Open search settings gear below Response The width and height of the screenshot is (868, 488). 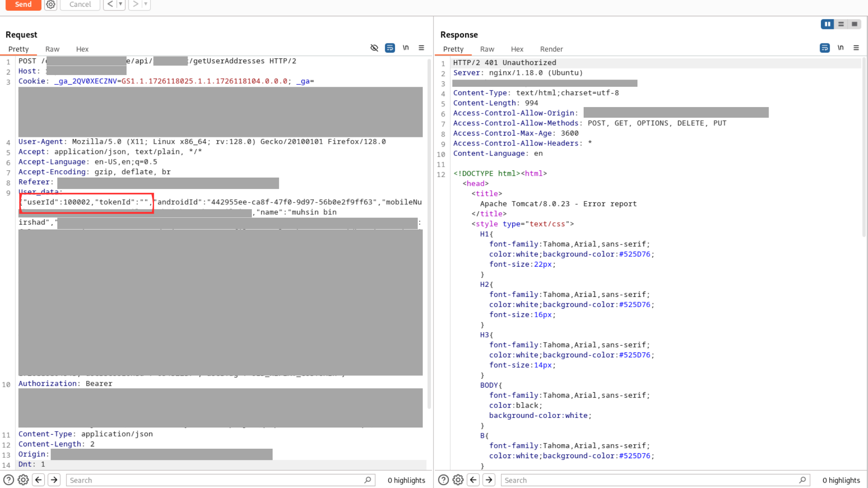pyautogui.click(x=458, y=480)
